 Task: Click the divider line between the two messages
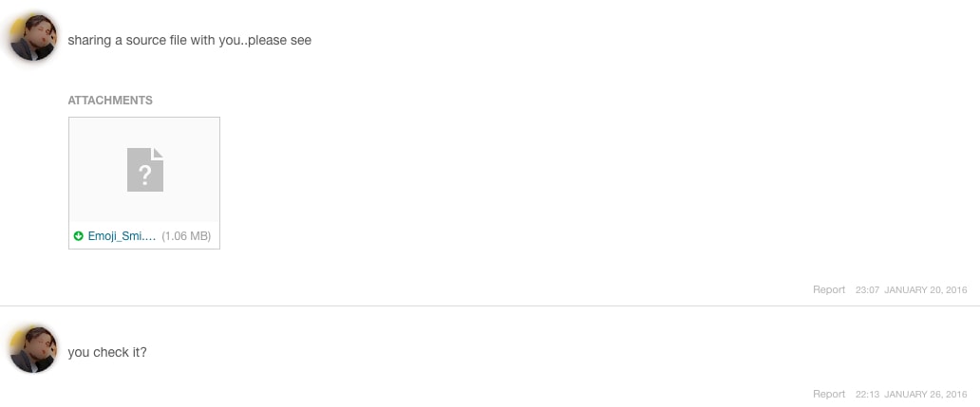point(490,305)
